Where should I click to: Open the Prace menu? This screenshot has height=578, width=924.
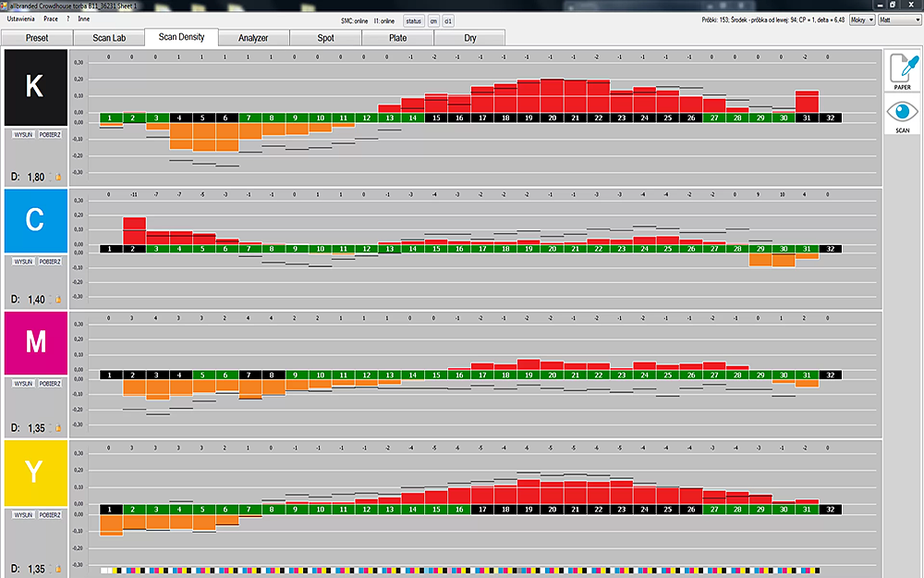coord(51,18)
